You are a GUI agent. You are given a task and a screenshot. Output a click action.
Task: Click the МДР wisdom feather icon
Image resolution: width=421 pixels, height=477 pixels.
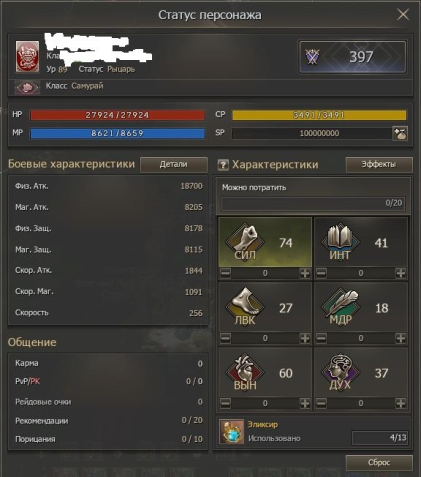tap(340, 307)
